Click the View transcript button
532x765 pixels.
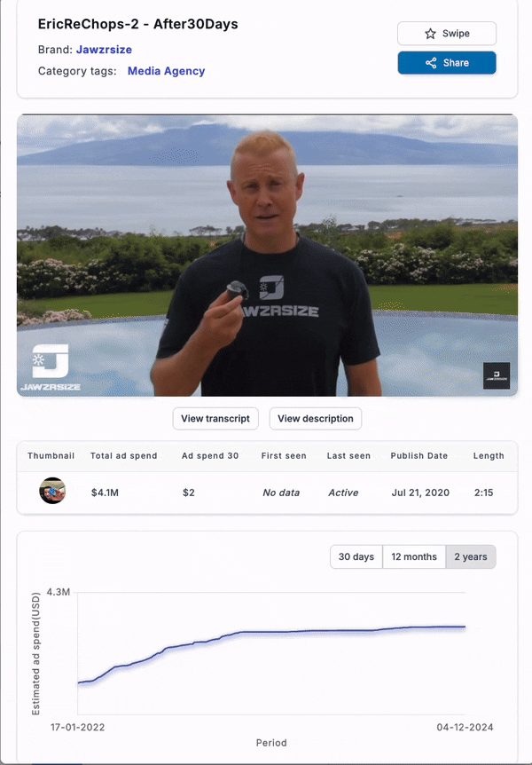point(215,419)
